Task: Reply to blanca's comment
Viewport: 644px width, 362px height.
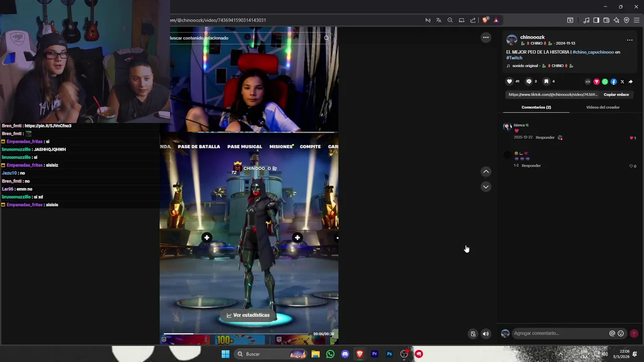Action: point(545,137)
